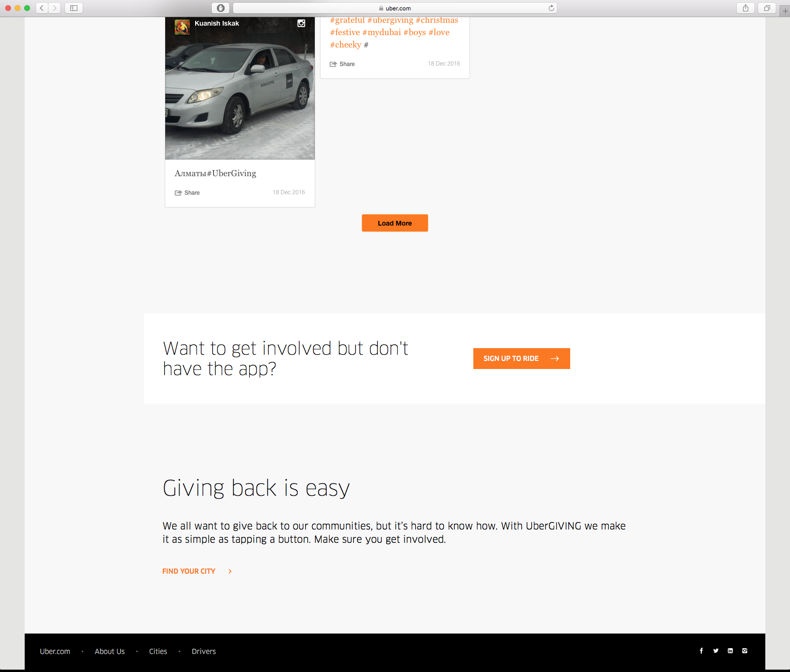The height and width of the screenshot is (672, 790).
Task: Click the #ubergiving hashtag
Action: (x=390, y=20)
